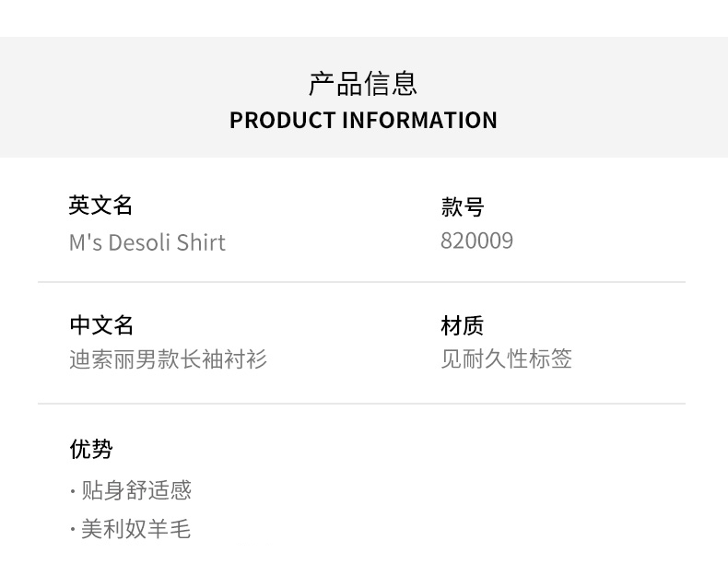Select the 款号 label
Image resolution: width=728 pixels, height=576 pixels.
462,207
